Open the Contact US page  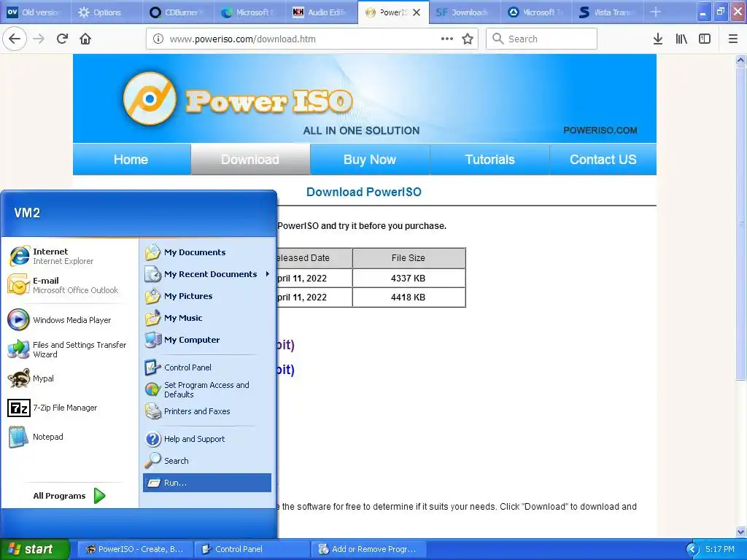603,159
